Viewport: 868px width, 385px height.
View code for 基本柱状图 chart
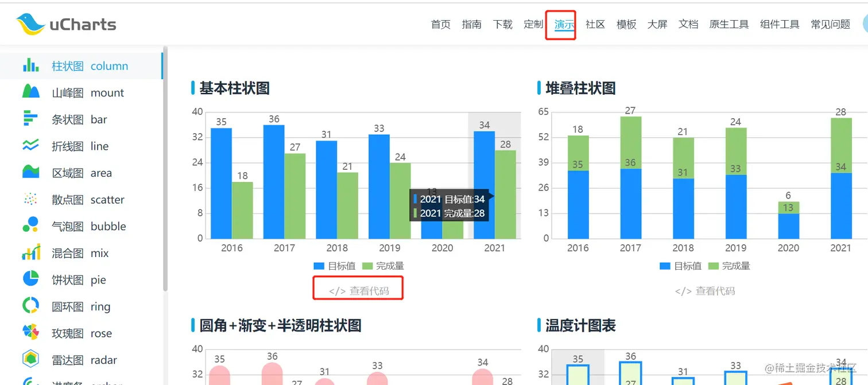point(359,291)
